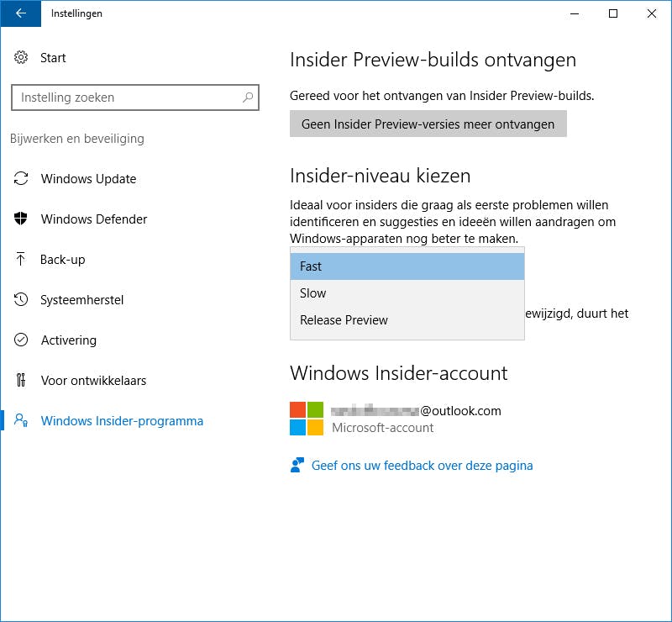Open Windows Update section

click(x=88, y=178)
